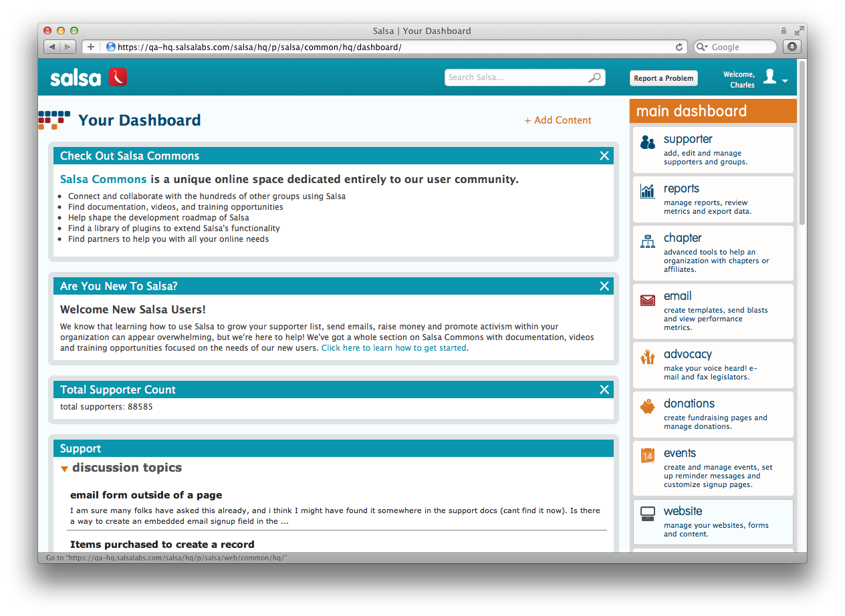This screenshot has height=616, width=845.
Task: Click the padlock icon in title bar
Action: [x=783, y=31]
